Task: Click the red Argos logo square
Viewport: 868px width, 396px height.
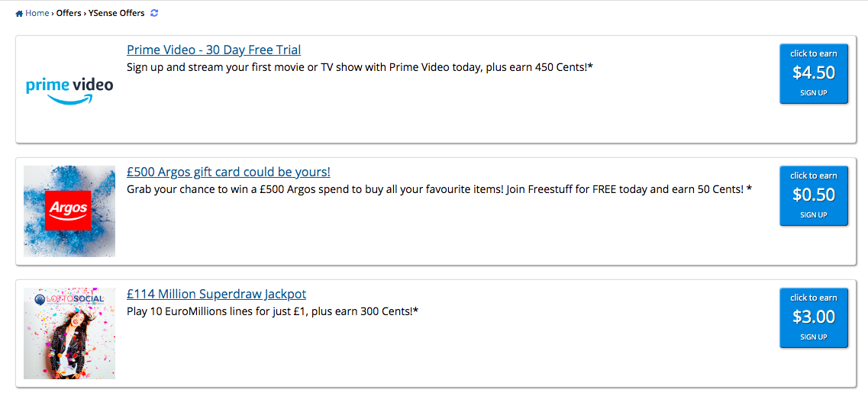Action: pyautogui.click(x=69, y=211)
